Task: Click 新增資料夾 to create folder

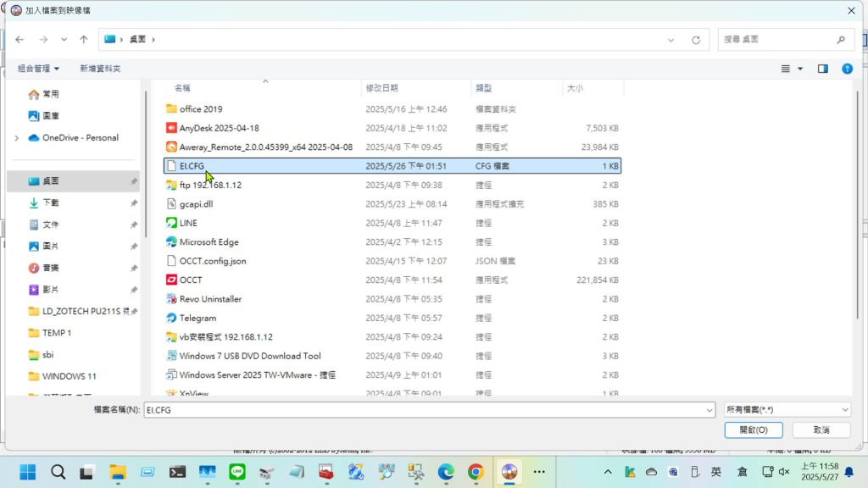Action: click(x=100, y=69)
